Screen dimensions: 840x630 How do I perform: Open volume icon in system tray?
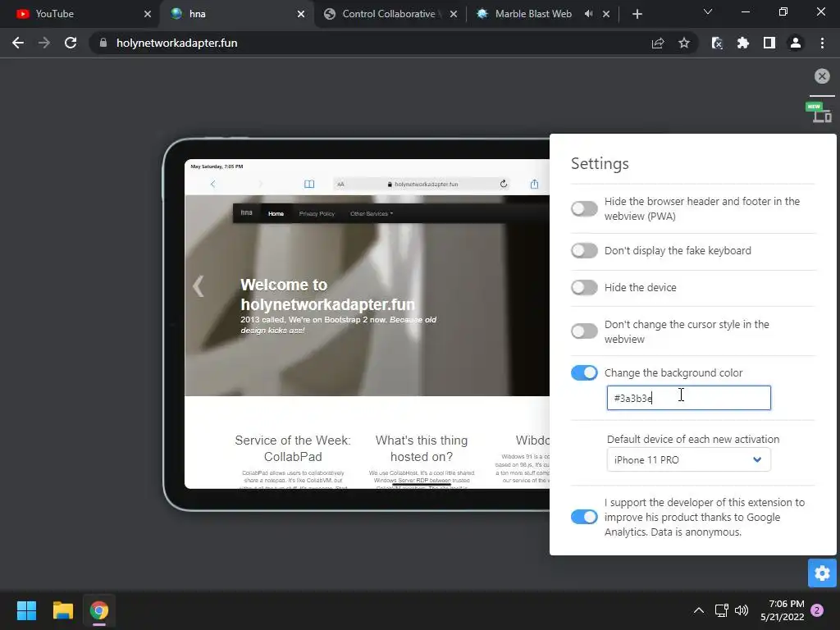[x=742, y=610]
